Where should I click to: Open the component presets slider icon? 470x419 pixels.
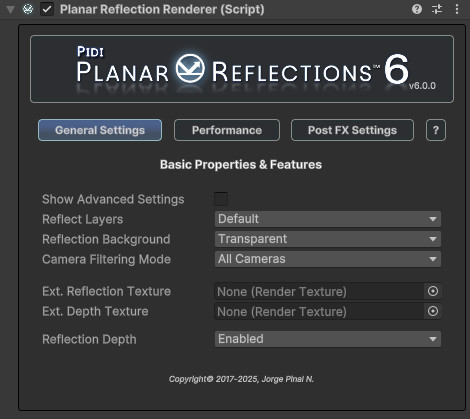(x=437, y=9)
